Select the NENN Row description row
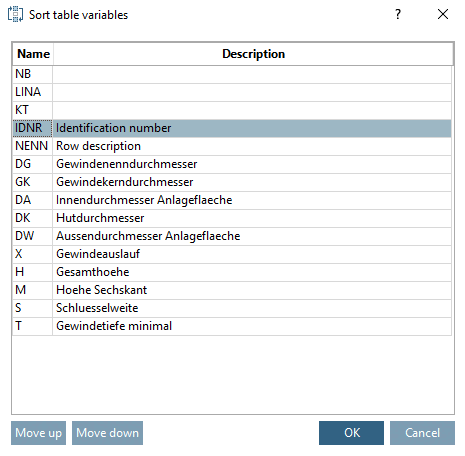Image resolution: width=465 pixels, height=456 pixels. (x=232, y=146)
